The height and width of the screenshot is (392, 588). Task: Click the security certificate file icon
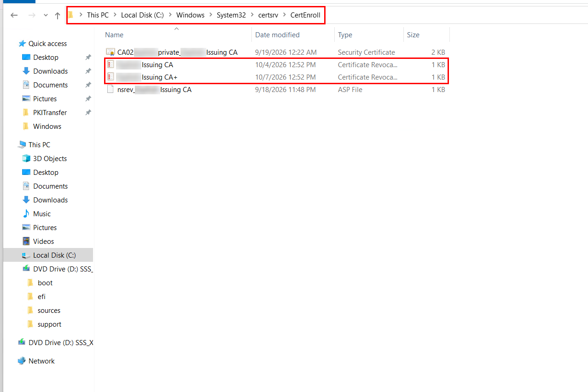tap(110, 52)
